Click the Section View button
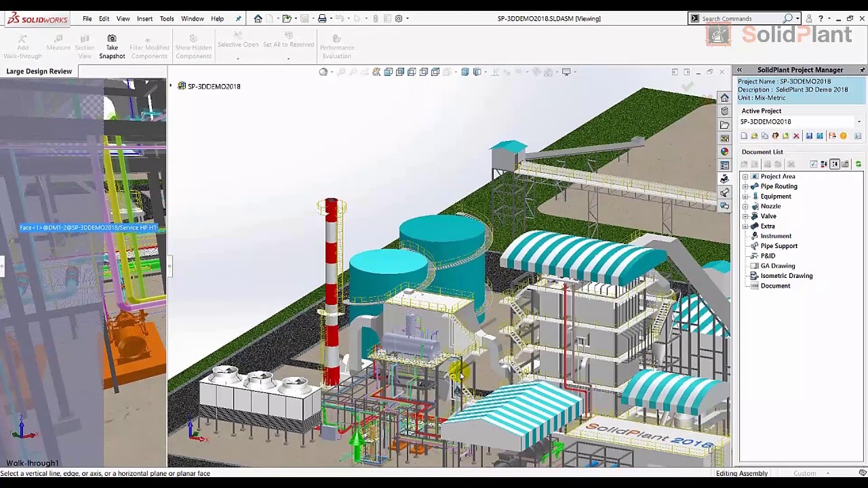The image size is (868, 488). (x=85, y=47)
